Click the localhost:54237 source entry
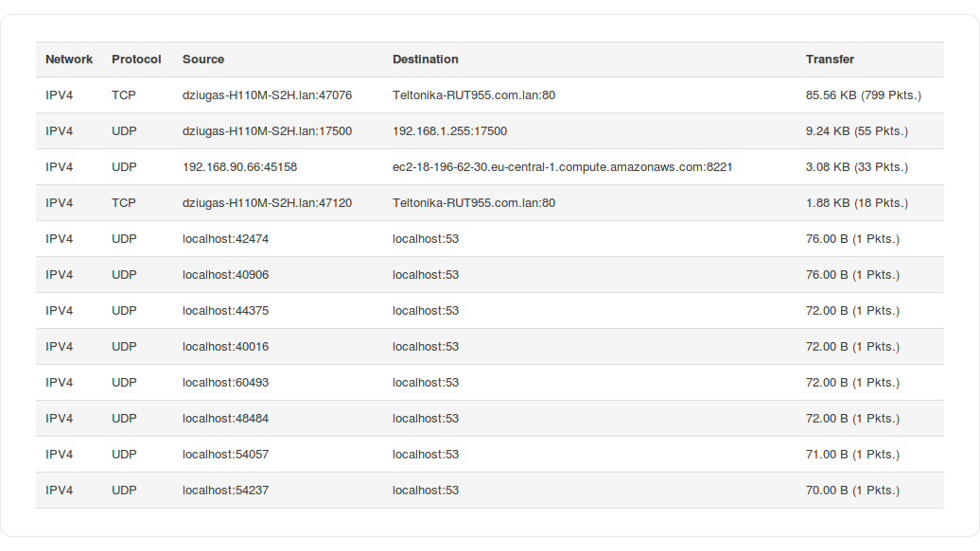The image size is (980, 551). [x=225, y=491]
